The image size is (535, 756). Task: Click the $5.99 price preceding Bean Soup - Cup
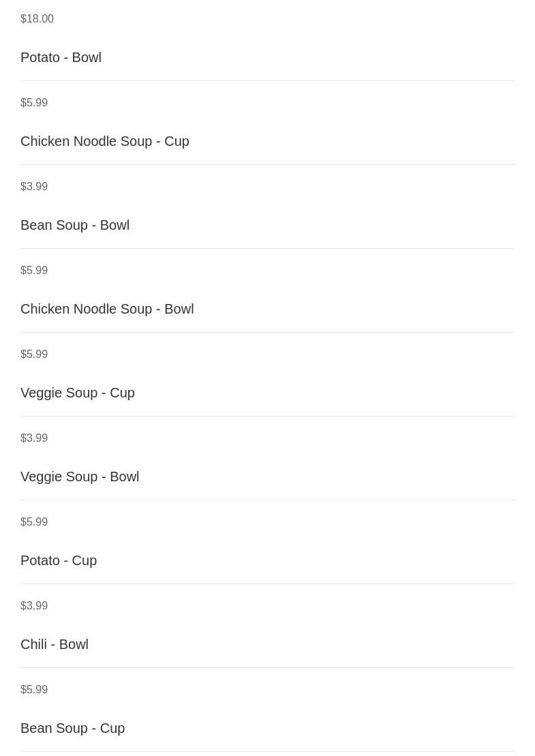point(34,690)
